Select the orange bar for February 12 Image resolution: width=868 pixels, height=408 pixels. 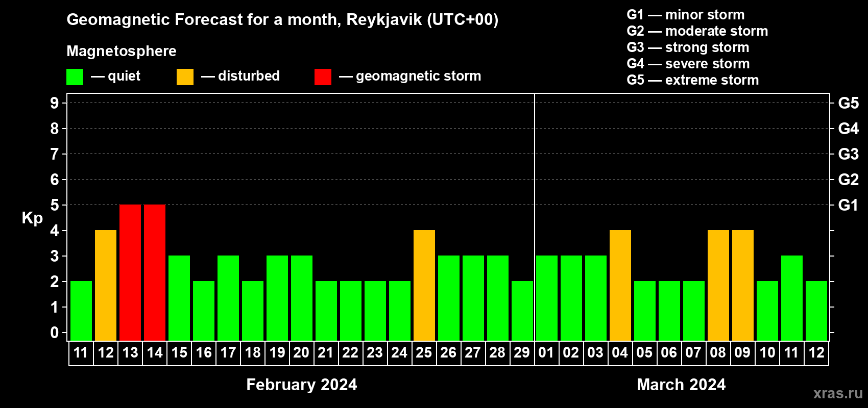pos(106,285)
